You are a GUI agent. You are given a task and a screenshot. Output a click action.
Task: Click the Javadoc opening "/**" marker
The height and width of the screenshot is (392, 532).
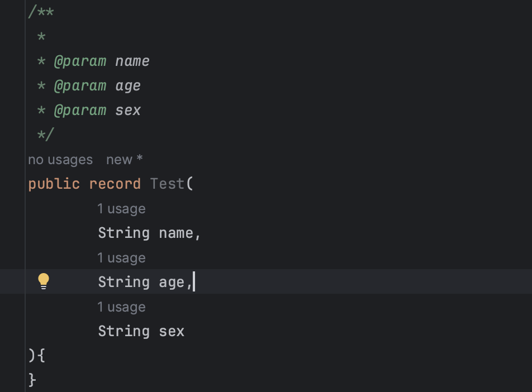(41, 12)
